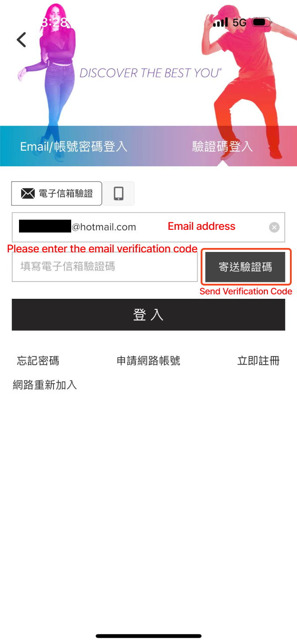Image resolution: width=297 pixels, height=644 pixels.
Task: Open the 申請網路帳號 link
Action: pos(148,361)
